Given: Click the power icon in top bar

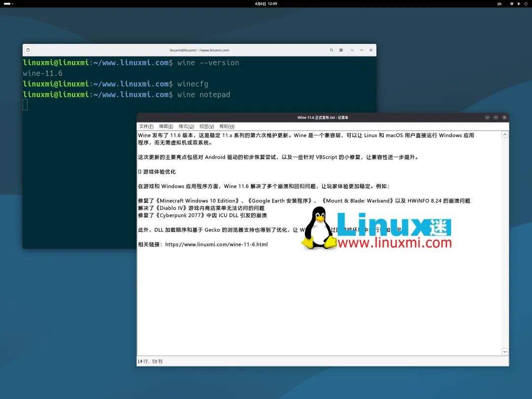Looking at the screenshot, I should pos(526,4).
